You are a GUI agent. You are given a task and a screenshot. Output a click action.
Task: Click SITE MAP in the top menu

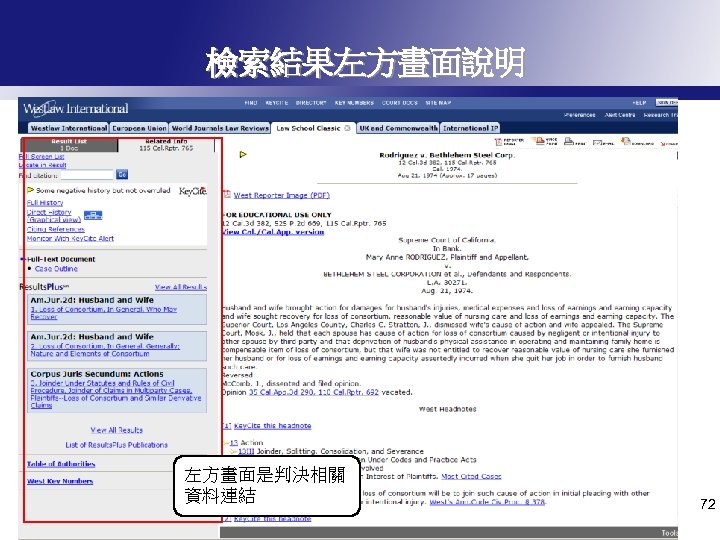[x=438, y=103]
